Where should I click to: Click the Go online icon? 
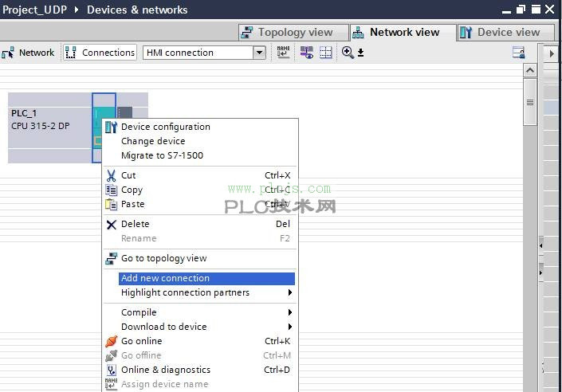click(x=112, y=341)
